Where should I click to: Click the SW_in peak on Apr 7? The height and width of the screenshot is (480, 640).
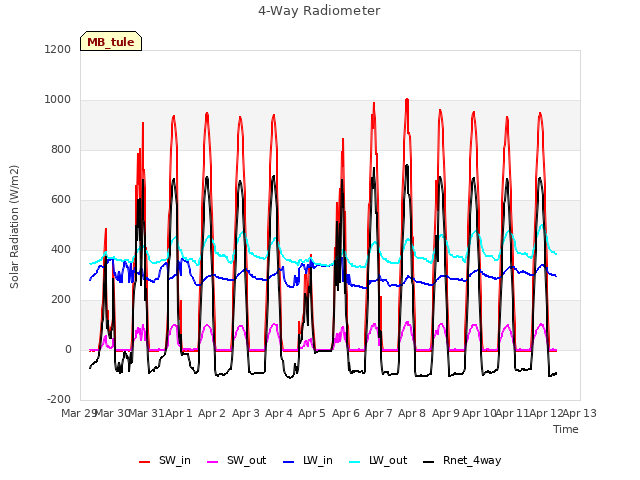tap(374, 104)
